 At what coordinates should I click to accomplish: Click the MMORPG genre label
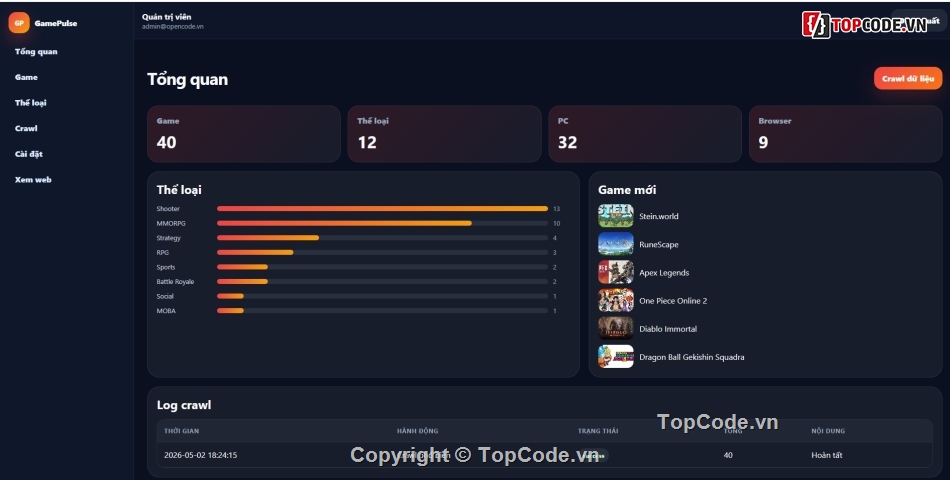171,223
